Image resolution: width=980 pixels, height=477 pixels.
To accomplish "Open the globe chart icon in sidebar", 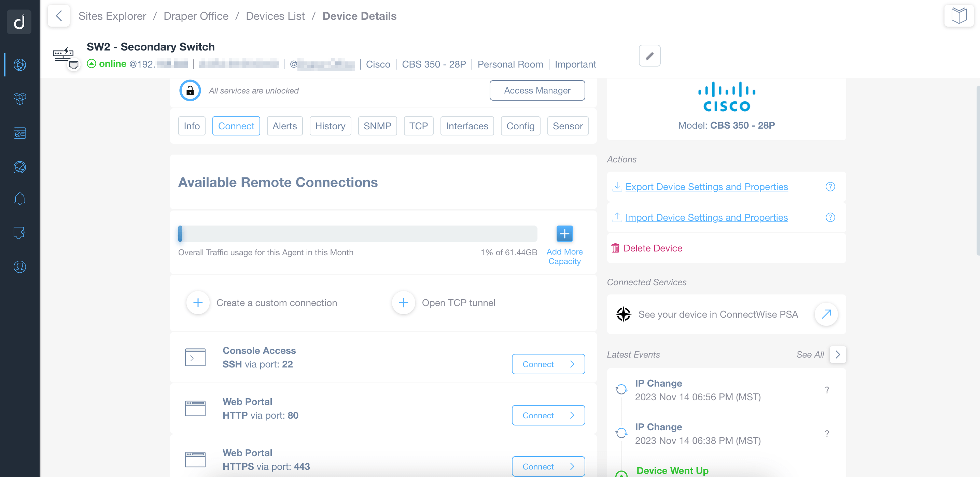I will pos(19,167).
